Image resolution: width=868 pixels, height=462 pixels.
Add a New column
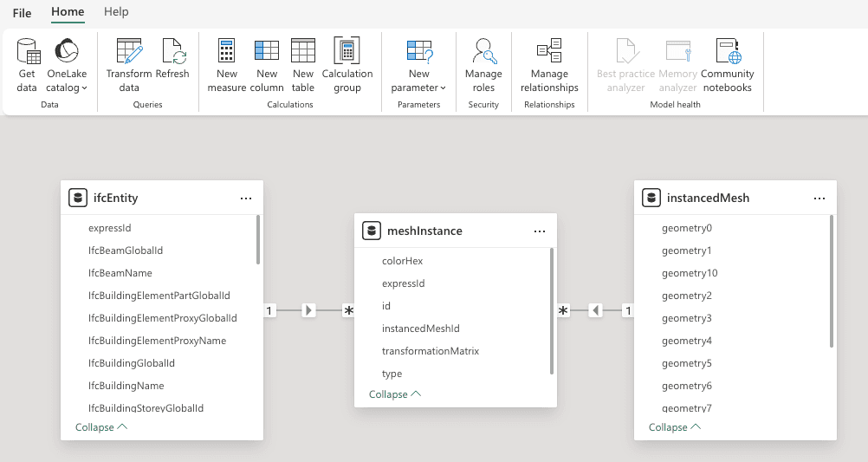coord(267,53)
